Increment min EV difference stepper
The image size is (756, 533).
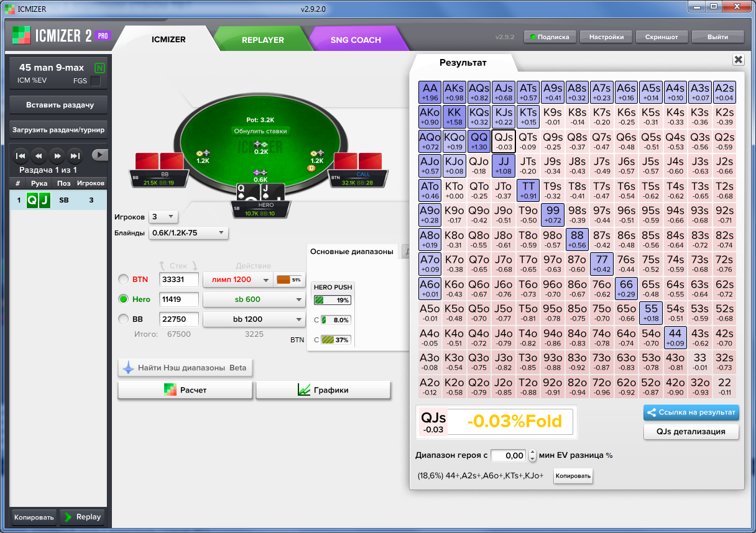tap(532, 452)
